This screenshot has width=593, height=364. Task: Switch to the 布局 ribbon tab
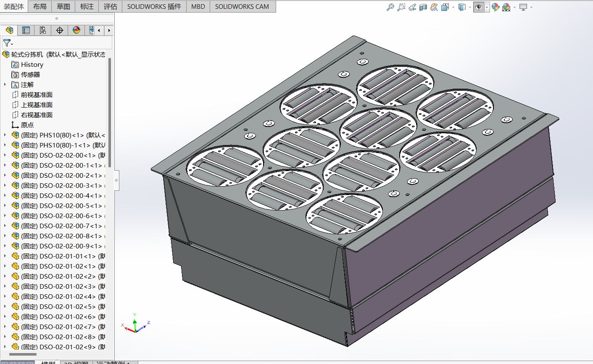(40, 6)
